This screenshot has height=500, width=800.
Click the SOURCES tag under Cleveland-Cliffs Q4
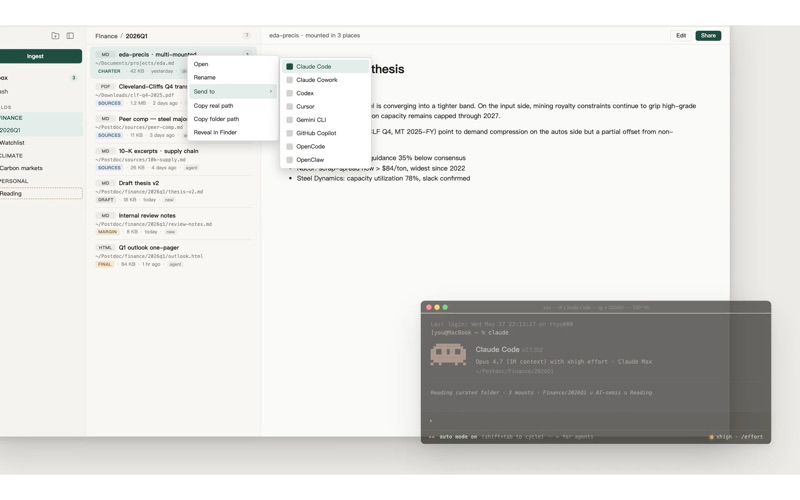click(x=109, y=104)
